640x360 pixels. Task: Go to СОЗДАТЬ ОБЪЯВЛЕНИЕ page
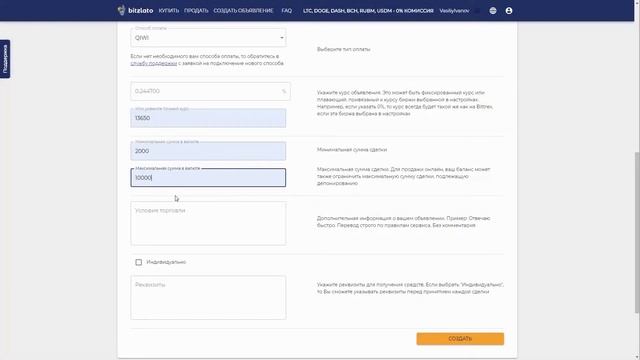(x=243, y=11)
